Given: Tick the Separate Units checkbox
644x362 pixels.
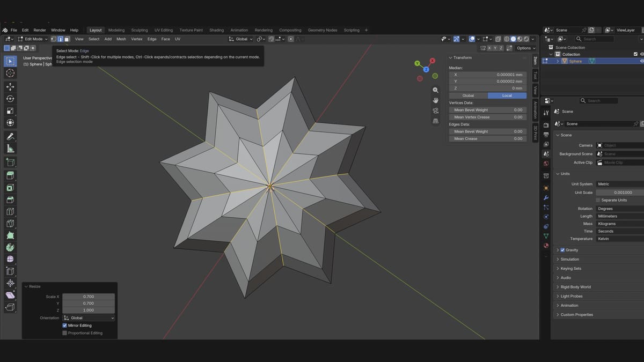Looking at the screenshot, I should [x=598, y=200].
